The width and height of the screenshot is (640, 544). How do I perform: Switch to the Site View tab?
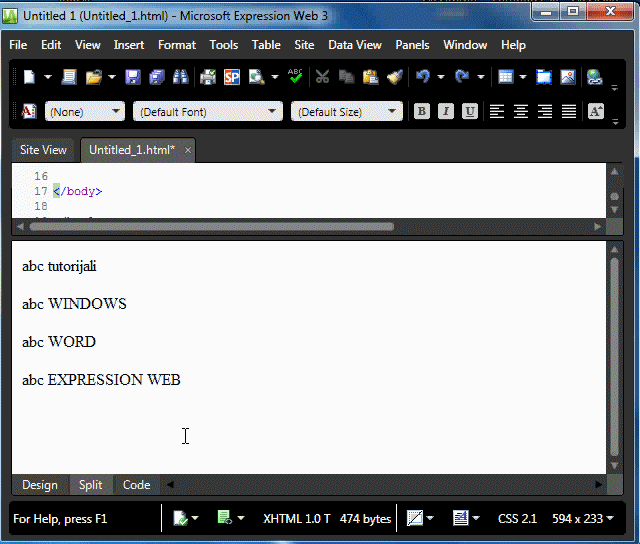pyautogui.click(x=43, y=150)
